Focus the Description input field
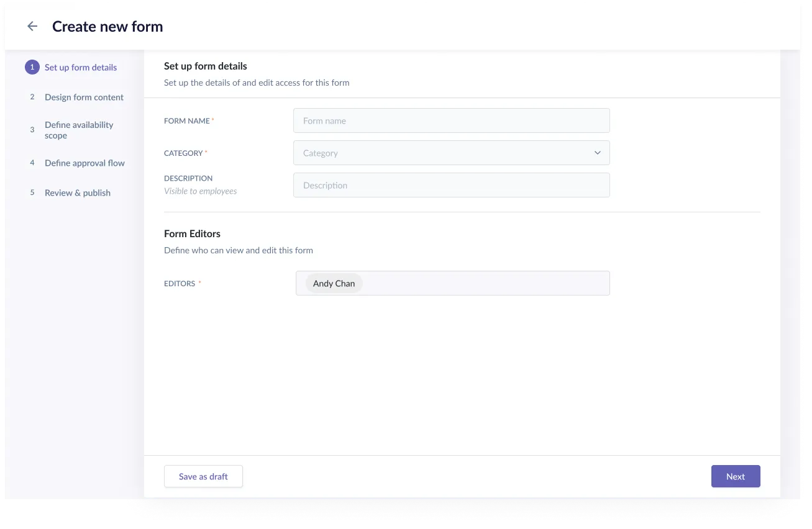 [x=452, y=185]
